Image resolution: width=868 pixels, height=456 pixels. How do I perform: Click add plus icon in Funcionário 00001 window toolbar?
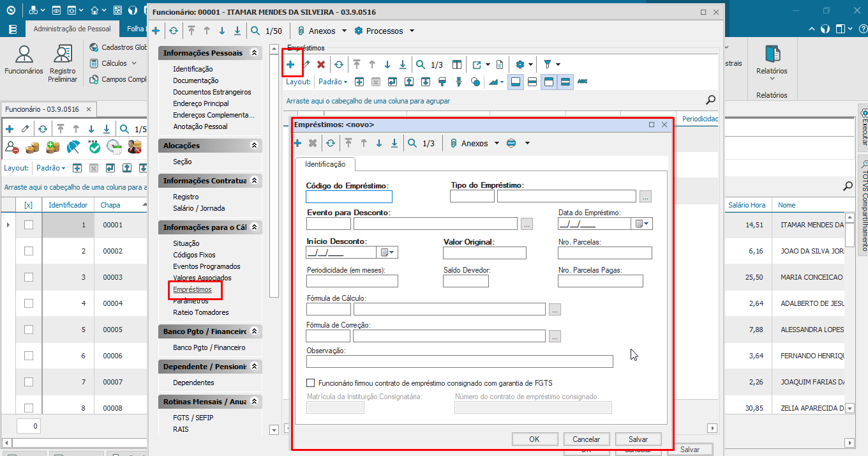(x=156, y=31)
